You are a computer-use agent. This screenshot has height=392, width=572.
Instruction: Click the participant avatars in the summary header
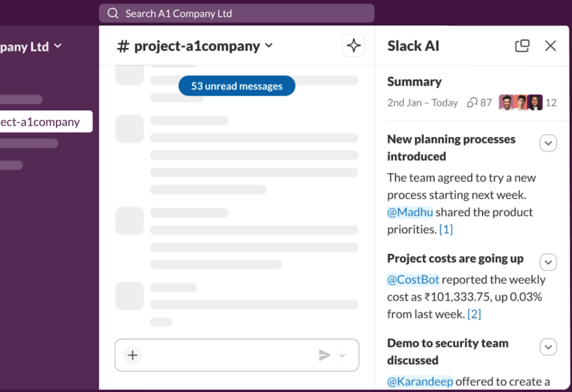coord(521,102)
